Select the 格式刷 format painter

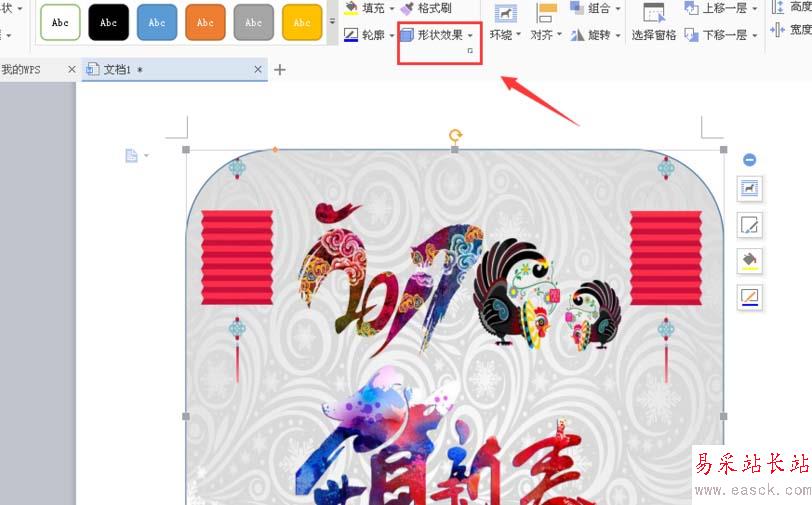pos(426,8)
